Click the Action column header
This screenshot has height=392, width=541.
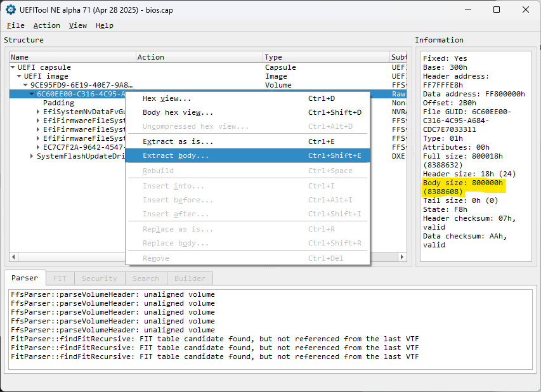click(199, 57)
